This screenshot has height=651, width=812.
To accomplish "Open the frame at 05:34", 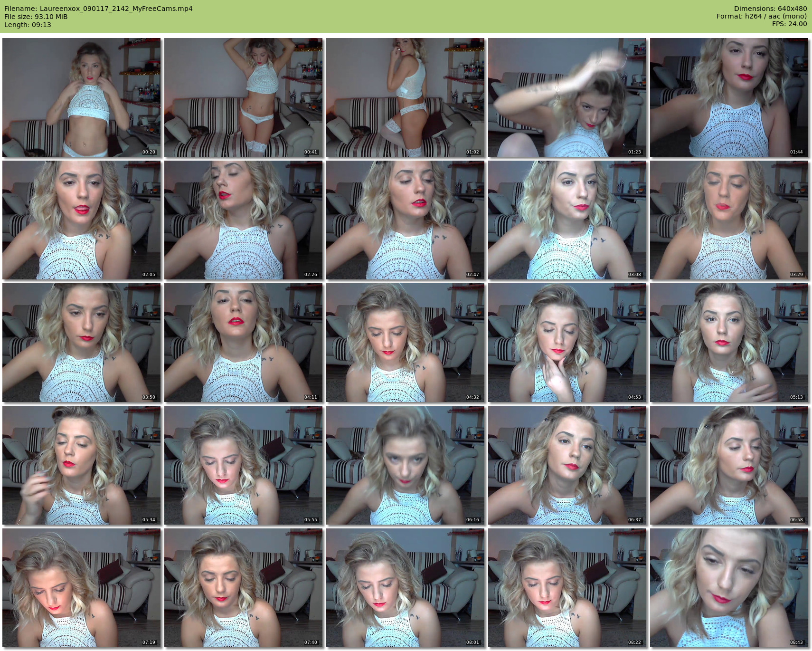I will (x=81, y=465).
